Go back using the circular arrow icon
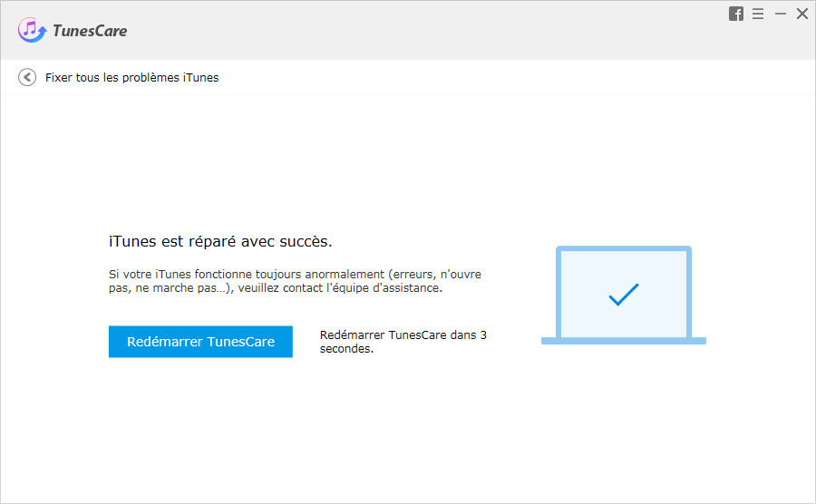The image size is (816, 504). pos(27,77)
